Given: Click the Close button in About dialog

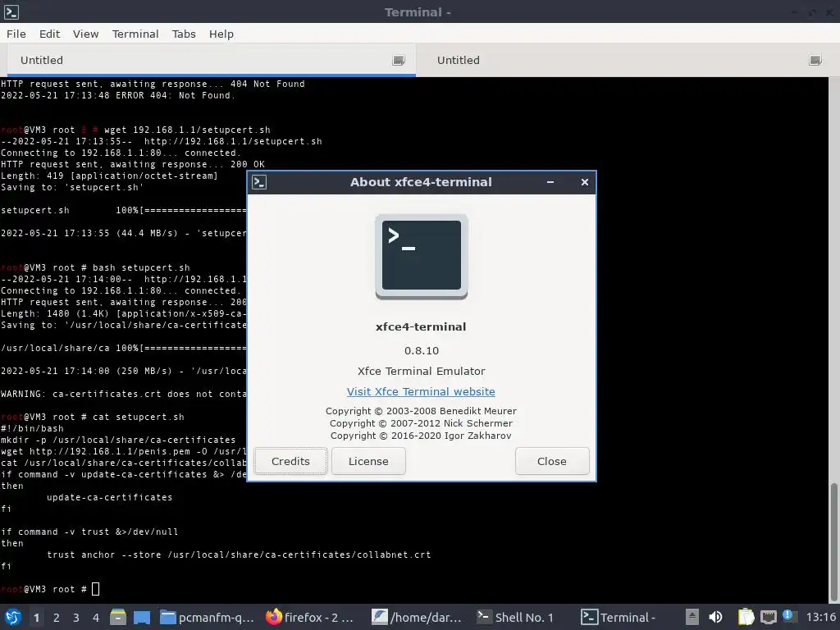Looking at the screenshot, I should coord(552,461).
